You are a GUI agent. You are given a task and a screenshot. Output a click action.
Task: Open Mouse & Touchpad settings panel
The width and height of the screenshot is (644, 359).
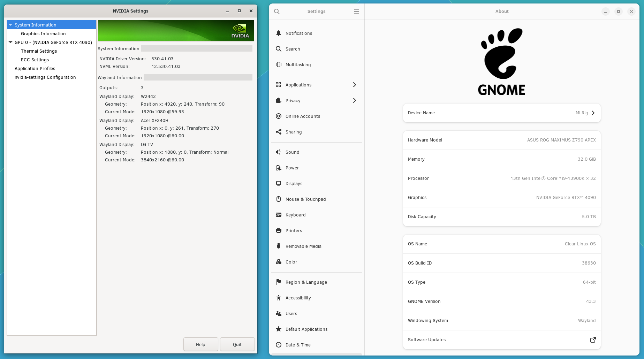point(317,199)
